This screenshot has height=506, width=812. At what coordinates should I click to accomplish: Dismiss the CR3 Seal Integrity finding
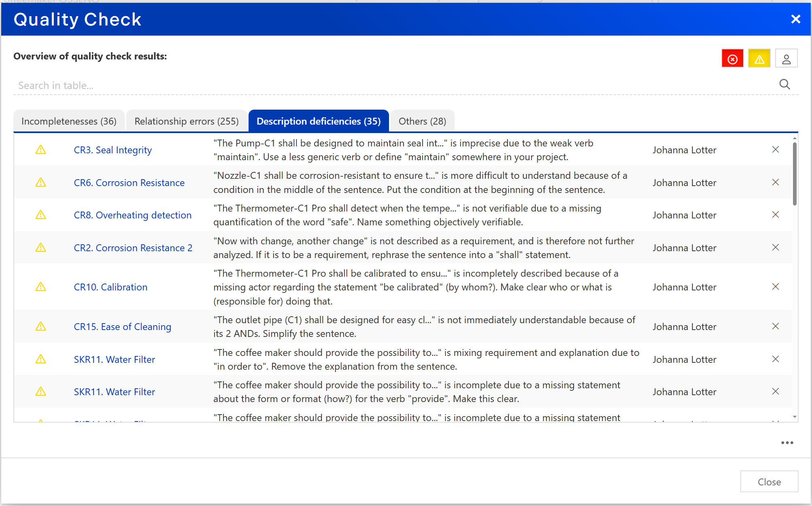tap(775, 150)
